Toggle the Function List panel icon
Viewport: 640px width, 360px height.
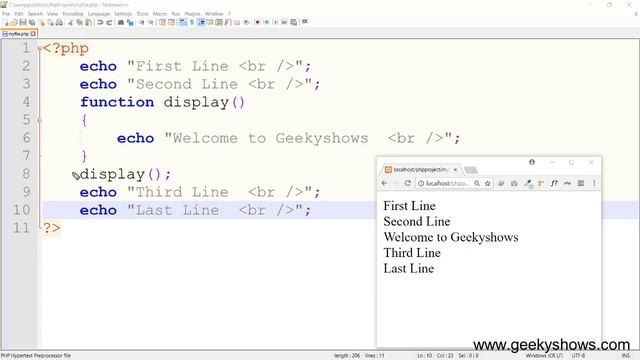[228, 22]
